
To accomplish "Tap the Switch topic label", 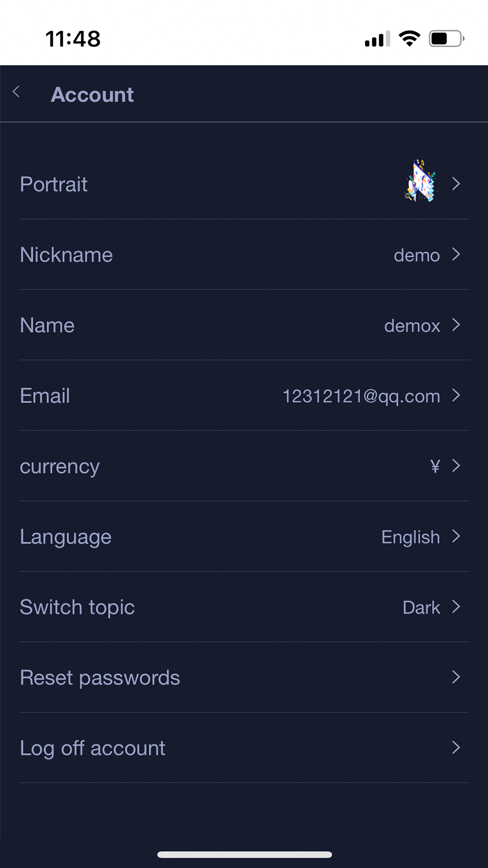I will (x=77, y=607).
